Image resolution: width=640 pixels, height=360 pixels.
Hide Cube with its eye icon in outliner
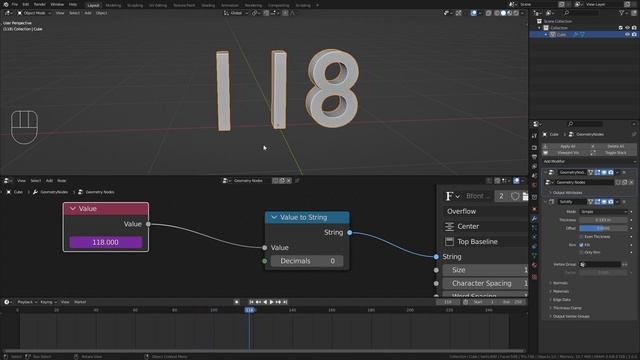tap(627, 35)
